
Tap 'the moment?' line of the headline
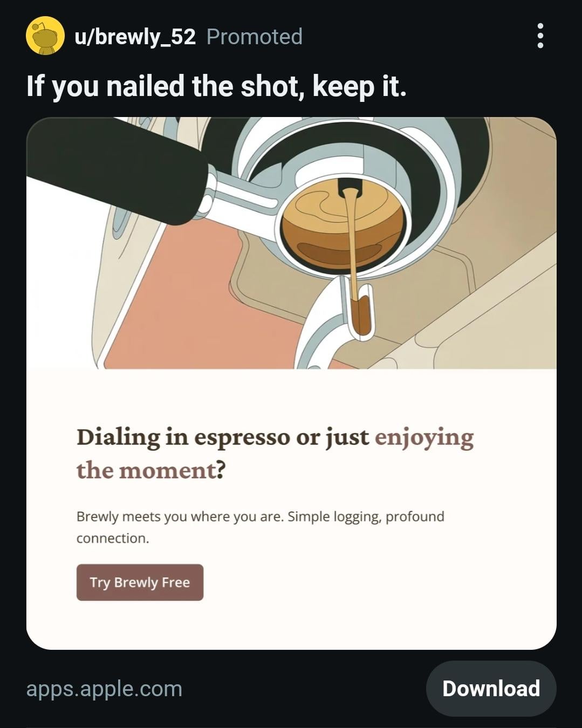[x=151, y=470]
